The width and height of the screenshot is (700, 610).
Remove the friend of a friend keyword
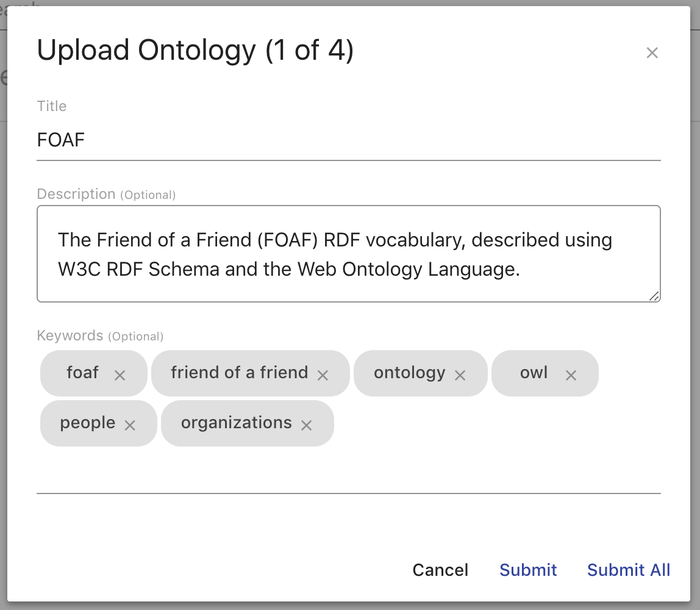pos(323,374)
